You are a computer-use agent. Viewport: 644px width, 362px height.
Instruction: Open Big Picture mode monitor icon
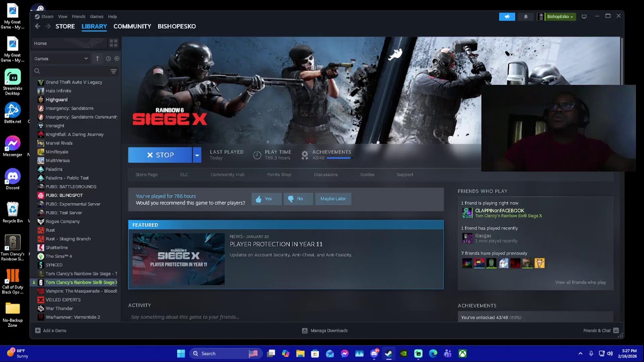pos(584,17)
